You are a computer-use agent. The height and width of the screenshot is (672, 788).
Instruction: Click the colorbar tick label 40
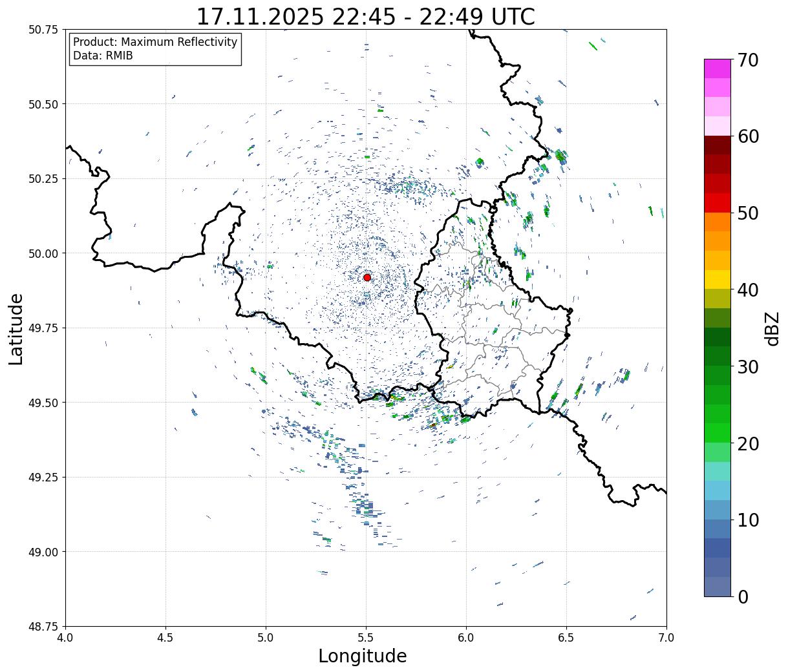[x=747, y=290]
